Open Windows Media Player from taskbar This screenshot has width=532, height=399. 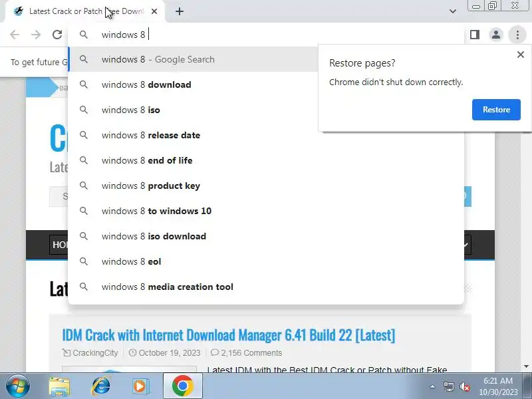tap(141, 386)
